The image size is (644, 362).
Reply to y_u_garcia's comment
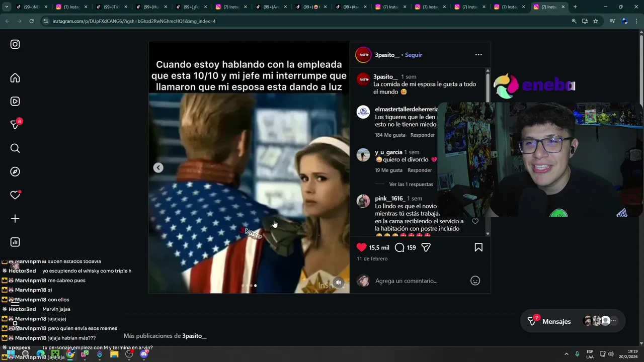(x=420, y=170)
